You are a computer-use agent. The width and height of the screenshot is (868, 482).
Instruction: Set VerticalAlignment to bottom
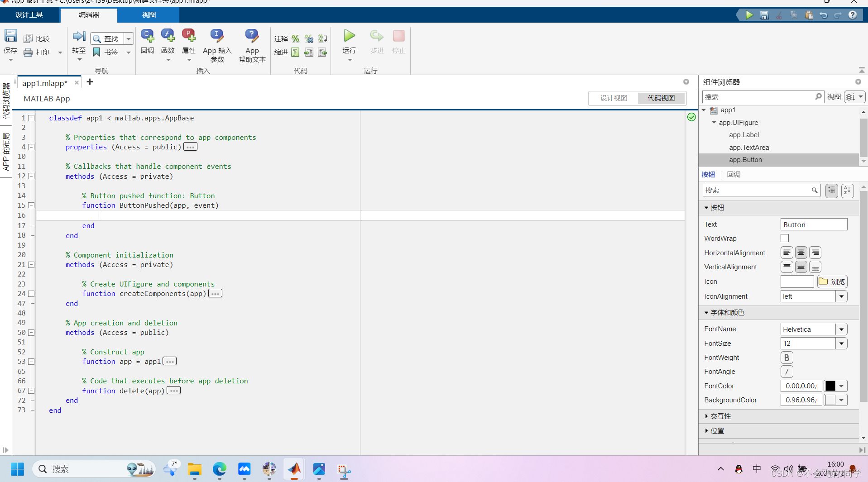[x=815, y=267]
